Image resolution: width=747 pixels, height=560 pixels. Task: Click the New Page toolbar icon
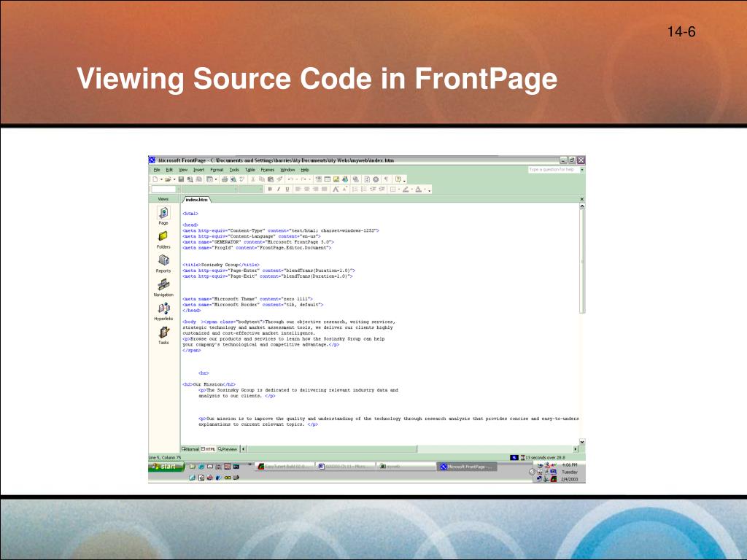click(155, 179)
